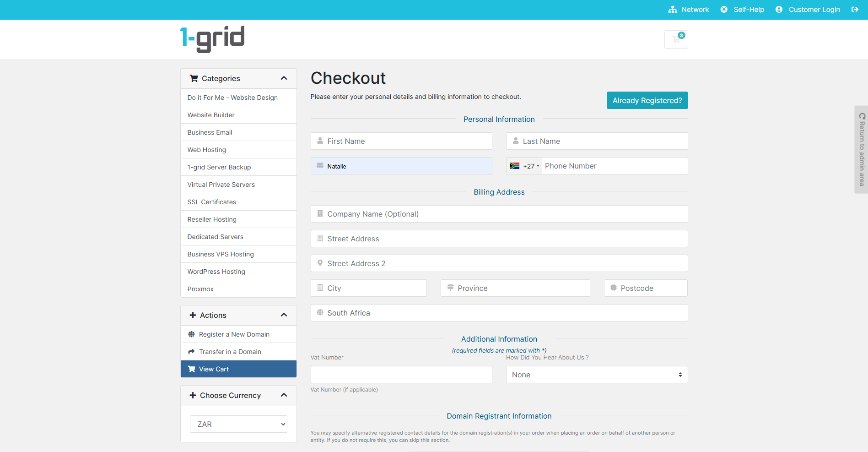Click the Self-Help lifebuoy icon

724,10
